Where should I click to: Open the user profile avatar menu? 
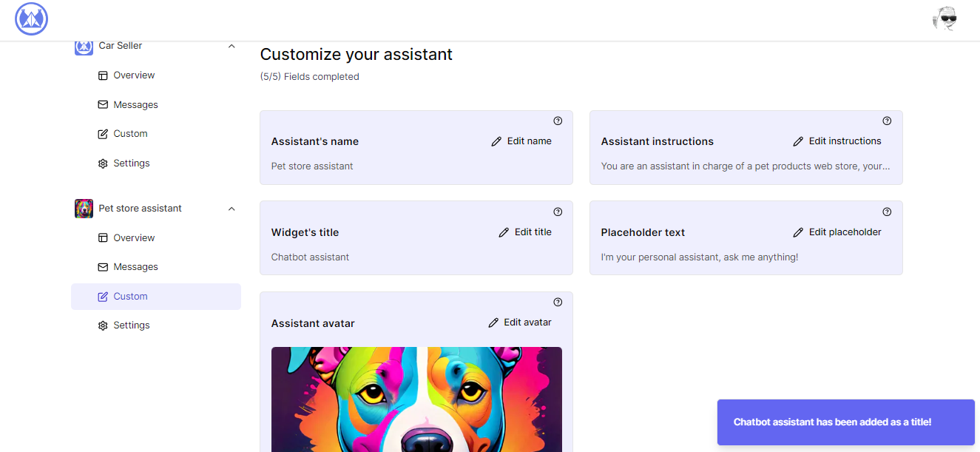click(x=944, y=19)
